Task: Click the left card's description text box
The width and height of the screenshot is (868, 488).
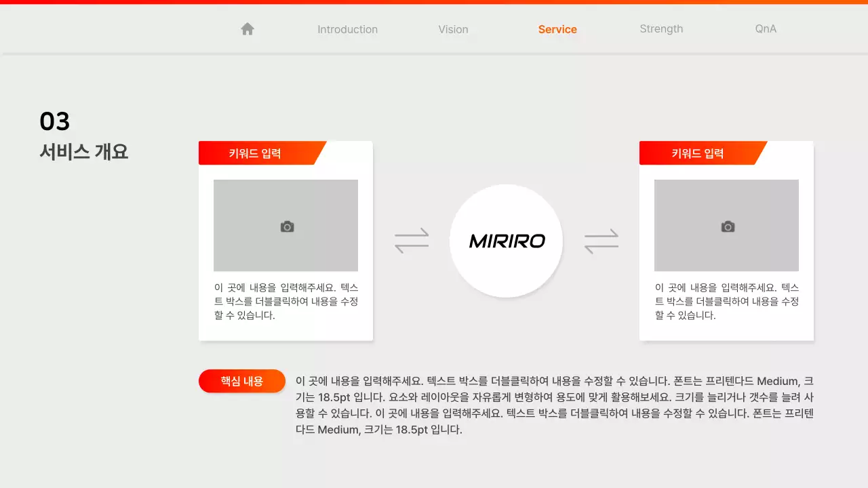Action: tap(285, 301)
